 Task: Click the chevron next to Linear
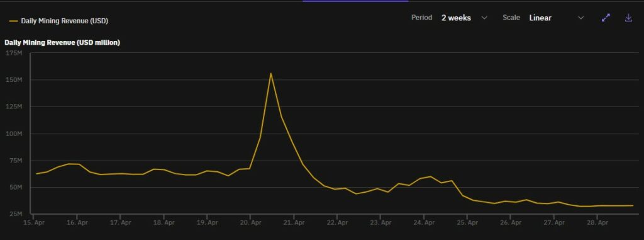coord(580,18)
